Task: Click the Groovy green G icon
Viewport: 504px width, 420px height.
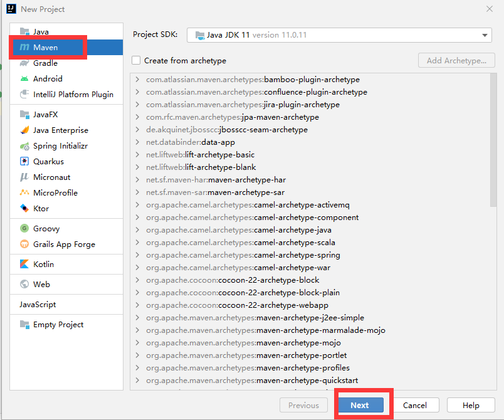Action: point(24,228)
